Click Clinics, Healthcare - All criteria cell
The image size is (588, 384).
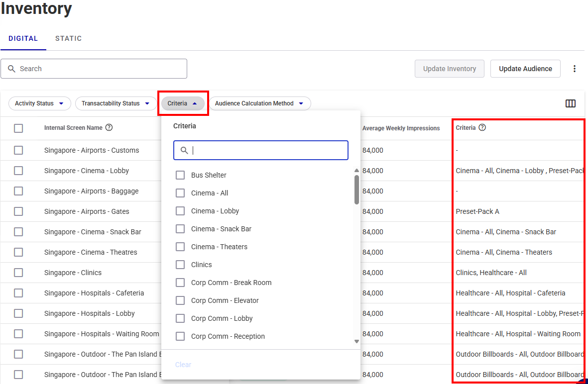[491, 273]
